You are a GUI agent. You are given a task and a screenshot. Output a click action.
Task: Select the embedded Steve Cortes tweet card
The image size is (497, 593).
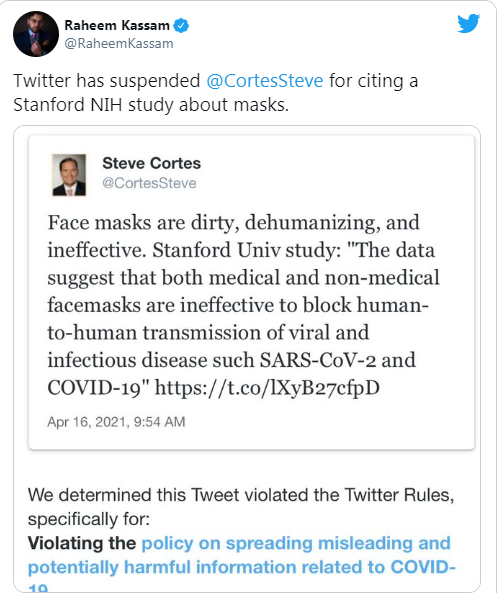click(x=251, y=292)
